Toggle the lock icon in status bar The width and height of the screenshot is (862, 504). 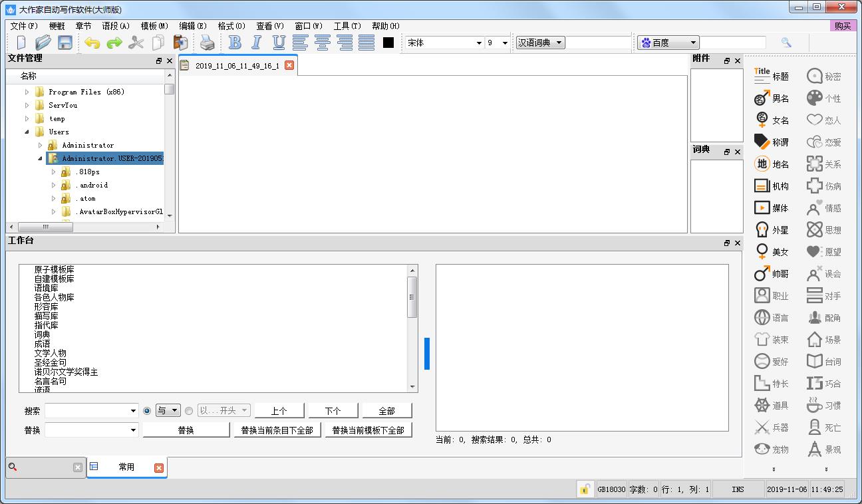click(584, 489)
